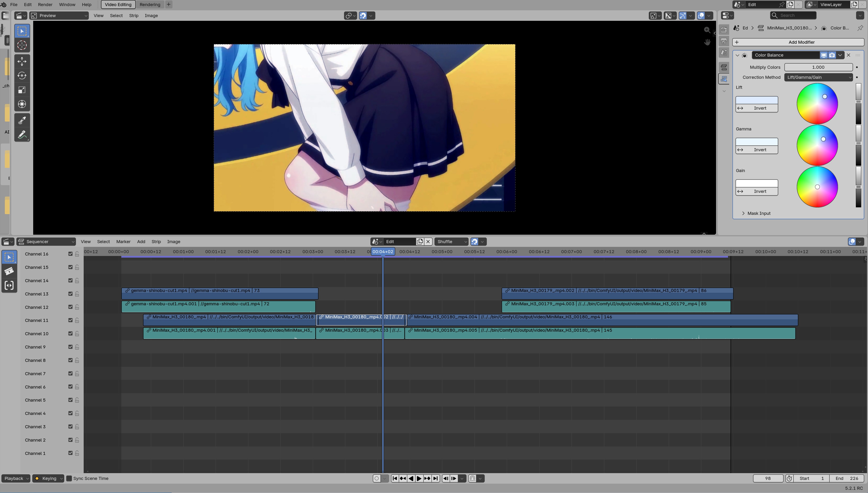Remove the Color Balance modifier

click(848, 55)
